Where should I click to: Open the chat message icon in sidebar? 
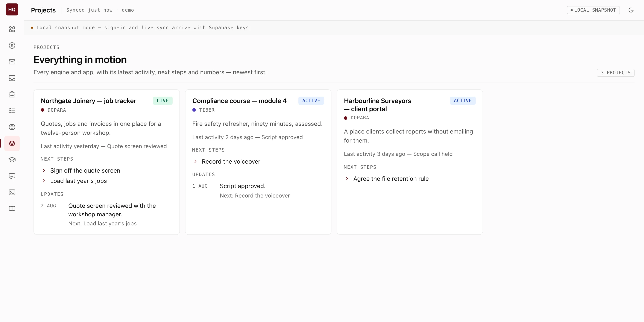(x=12, y=176)
